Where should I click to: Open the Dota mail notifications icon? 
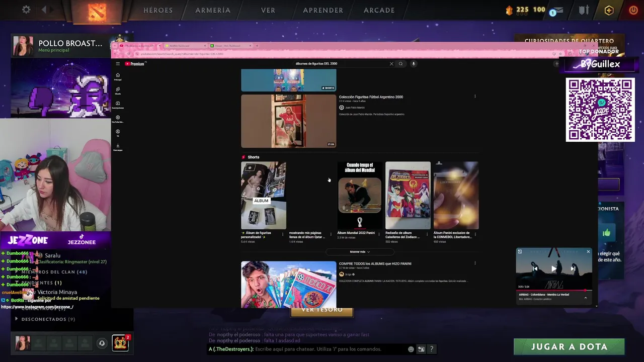tap(558, 10)
